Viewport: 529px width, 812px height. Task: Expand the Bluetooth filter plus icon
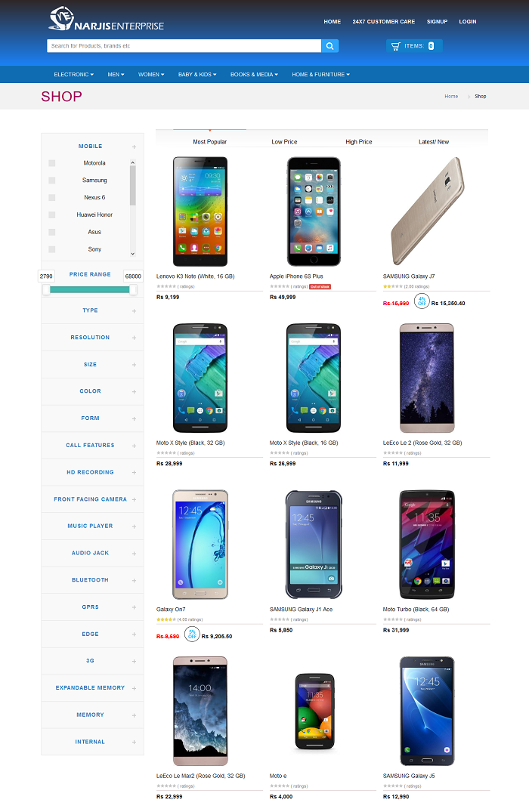tap(134, 581)
